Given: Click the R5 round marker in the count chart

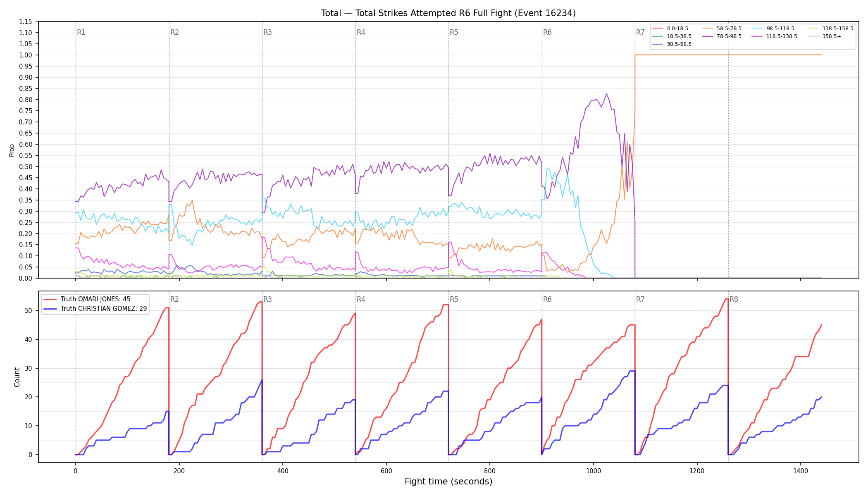Looking at the screenshot, I should 454,299.
